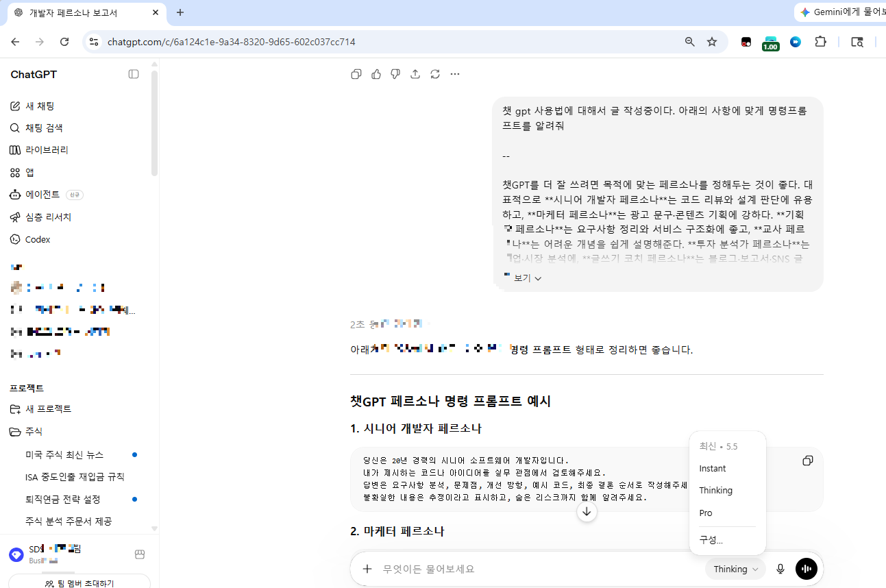
Task: Jump to the bottom with the down-arrow button
Action: pyautogui.click(x=587, y=512)
